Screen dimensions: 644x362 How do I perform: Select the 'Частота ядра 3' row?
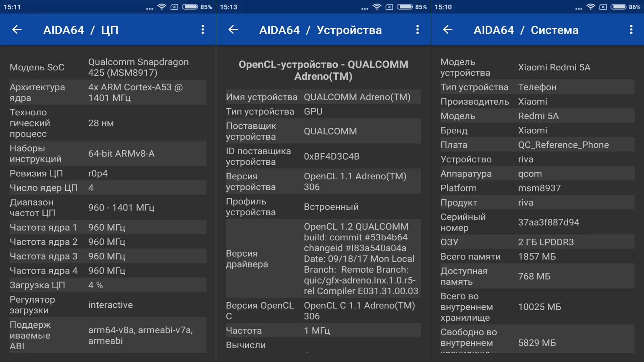pos(108,256)
